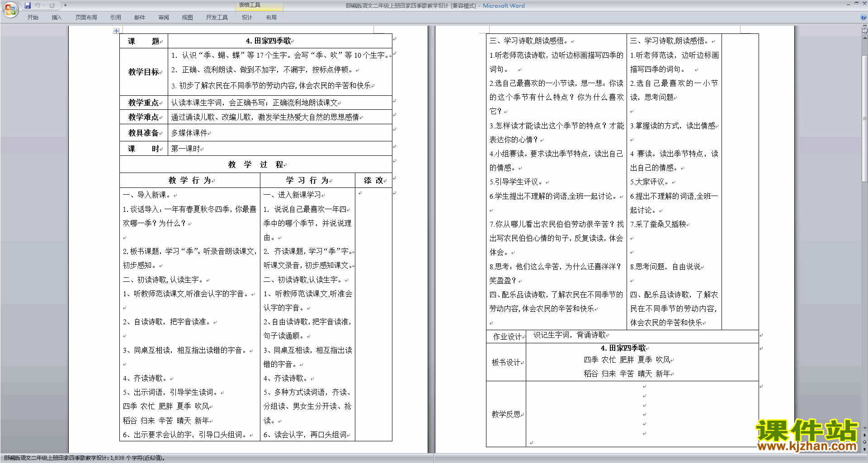Image resolution: width=868 pixels, height=463 pixels.
Task: Click the '一、进入新课学习' line
Action: pyautogui.click(x=293, y=195)
